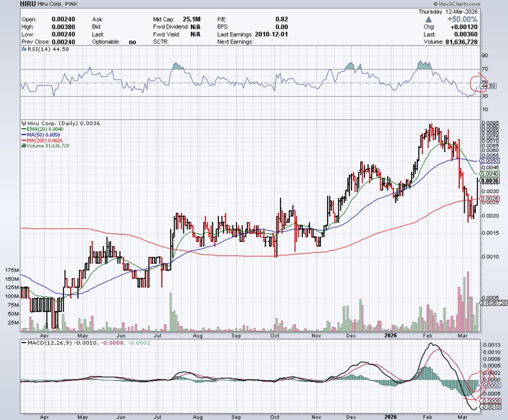The image size is (508, 420).
Task: Click the header Volume value 81,636,728
Action: pos(461,42)
